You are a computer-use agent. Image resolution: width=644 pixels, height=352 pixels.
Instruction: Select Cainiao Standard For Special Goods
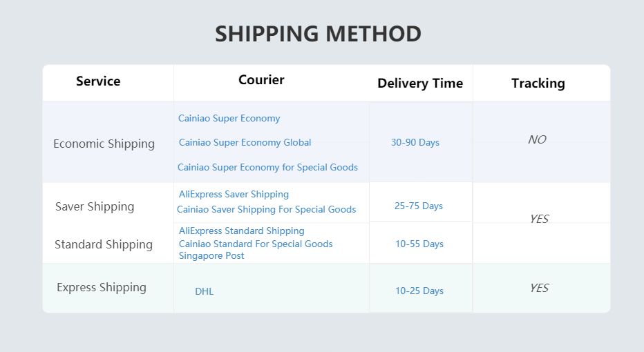(256, 244)
